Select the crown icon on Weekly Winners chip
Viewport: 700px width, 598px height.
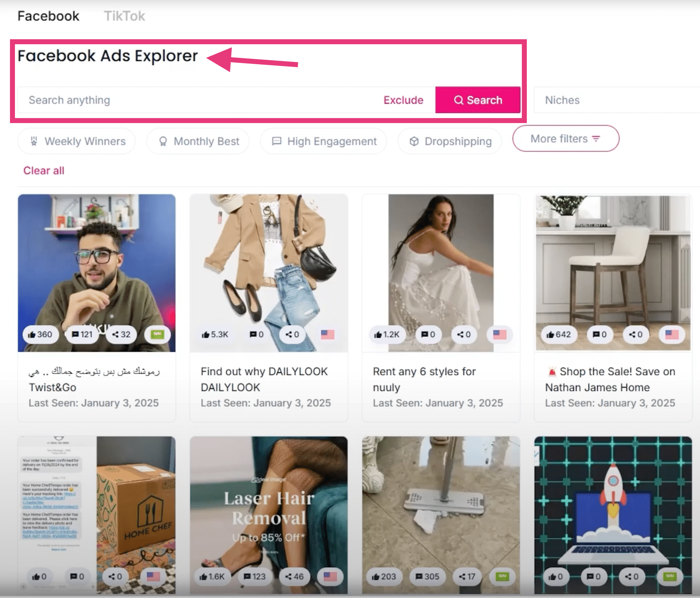34,141
